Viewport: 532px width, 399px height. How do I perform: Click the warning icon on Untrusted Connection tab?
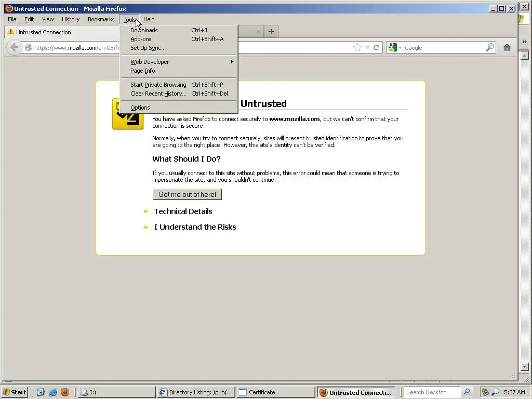(11, 32)
